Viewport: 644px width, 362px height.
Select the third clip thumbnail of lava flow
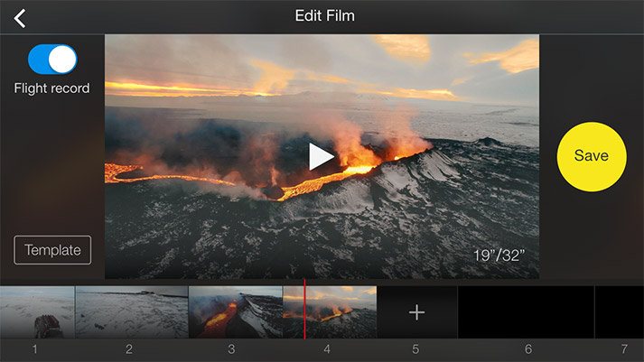point(236,312)
